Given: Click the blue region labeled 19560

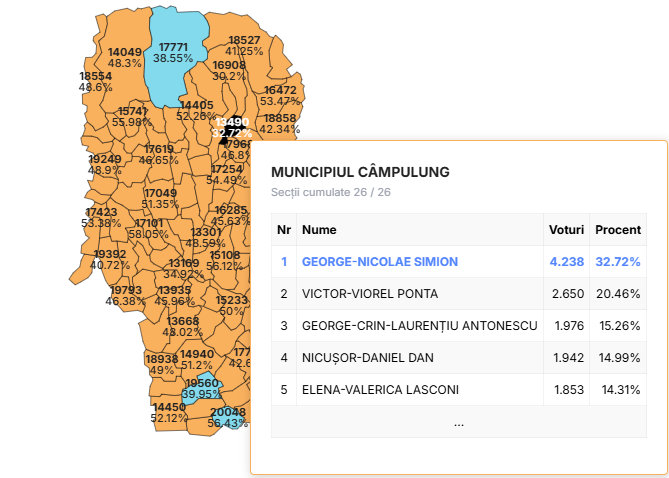Looking at the screenshot, I should [201, 388].
